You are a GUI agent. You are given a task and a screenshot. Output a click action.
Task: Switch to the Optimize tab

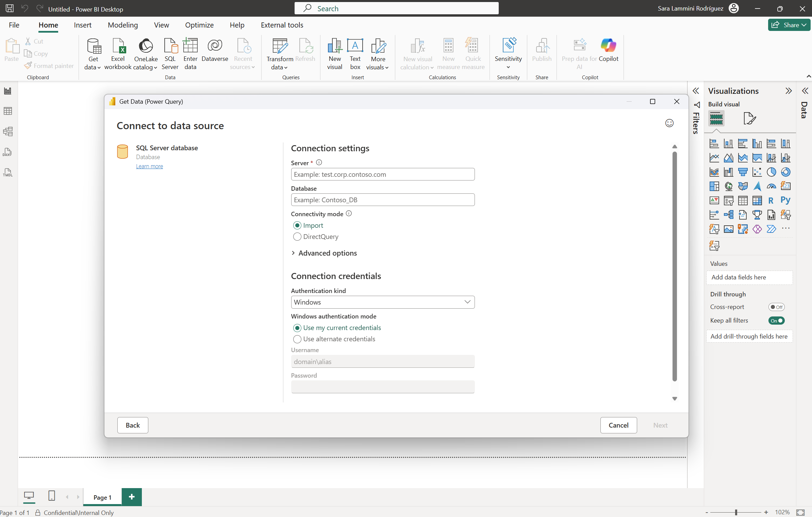pos(199,25)
